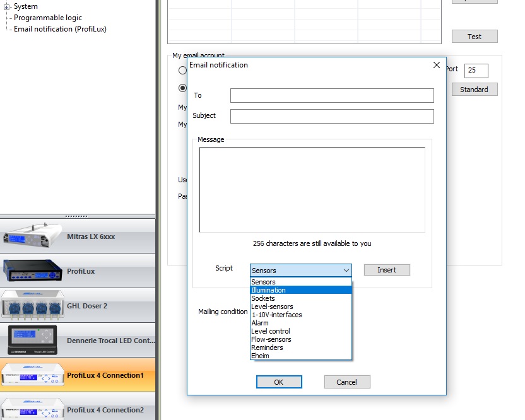The width and height of the screenshot is (525, 420).
Task: Click inside the Message text area
Action: coord(312,190)
